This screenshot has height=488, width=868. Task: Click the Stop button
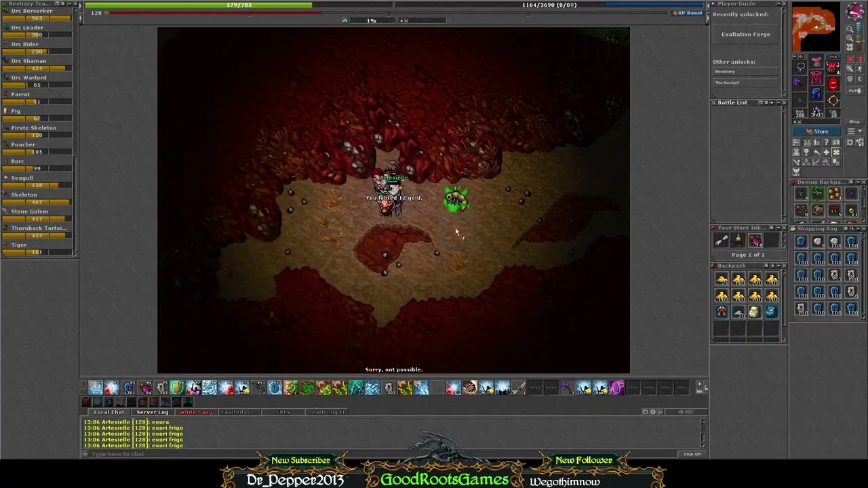854,121
